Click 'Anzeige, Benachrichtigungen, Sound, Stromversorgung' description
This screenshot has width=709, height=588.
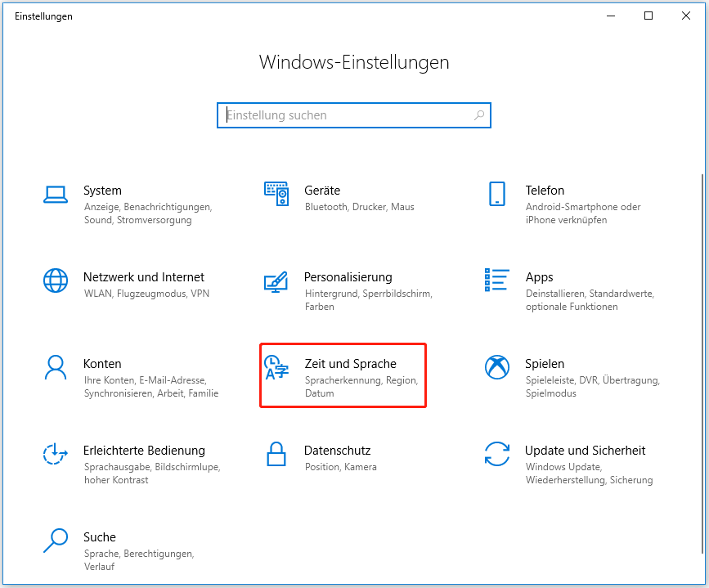click(x=148, y=213)
